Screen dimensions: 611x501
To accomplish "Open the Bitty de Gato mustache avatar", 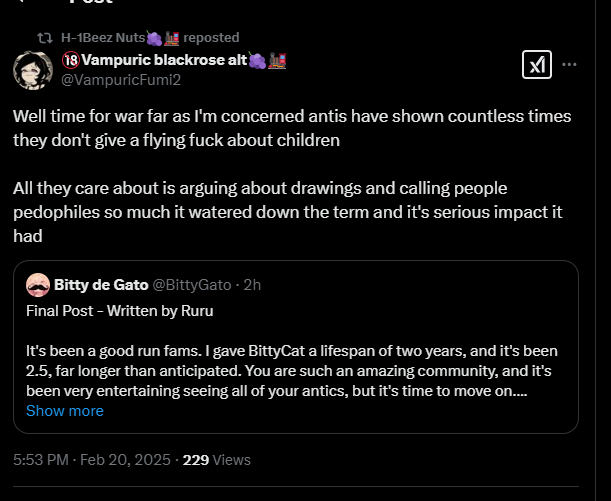I will tap(38, 285).
